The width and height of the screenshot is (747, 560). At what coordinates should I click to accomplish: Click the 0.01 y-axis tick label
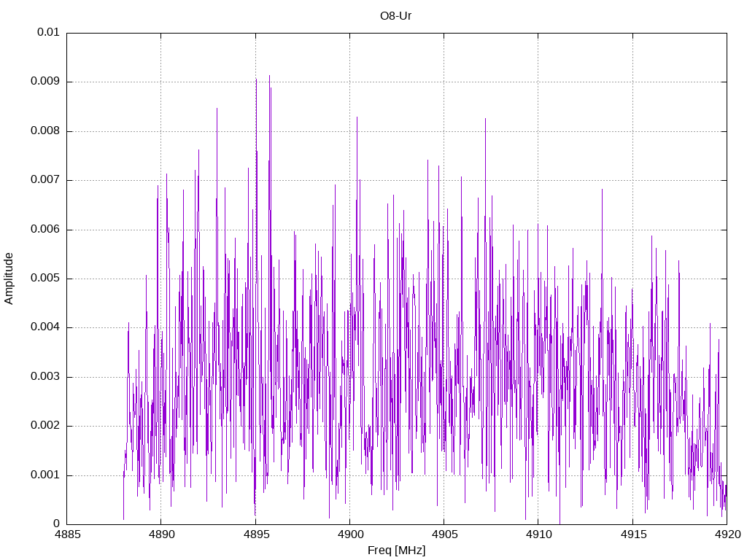click(49, 32)
